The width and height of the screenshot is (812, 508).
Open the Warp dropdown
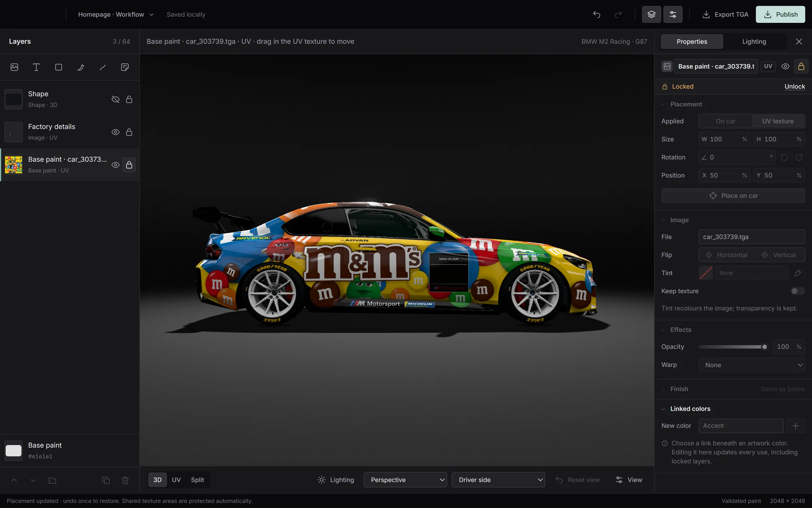[752, 365]
